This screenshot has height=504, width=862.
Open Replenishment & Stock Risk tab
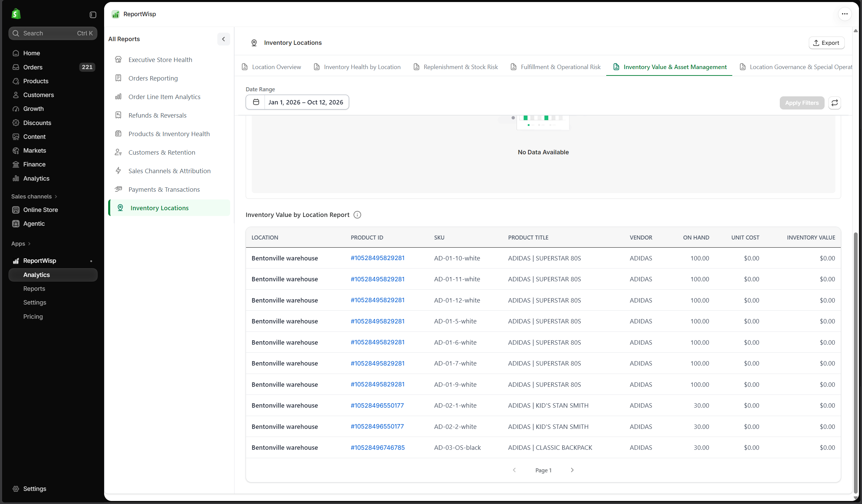point(456,67)
